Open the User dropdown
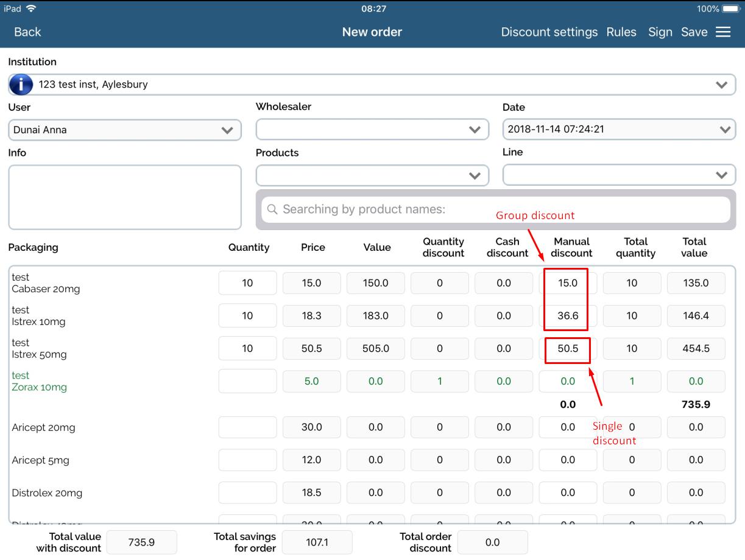This screenshot has width=745, height=560. (227, 130)
